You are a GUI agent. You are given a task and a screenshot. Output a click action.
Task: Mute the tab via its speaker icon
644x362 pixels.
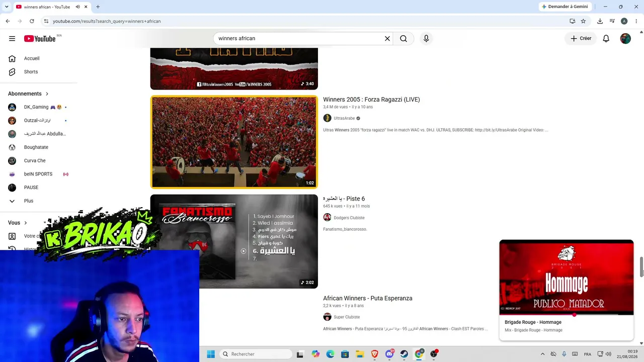point(77,7)
